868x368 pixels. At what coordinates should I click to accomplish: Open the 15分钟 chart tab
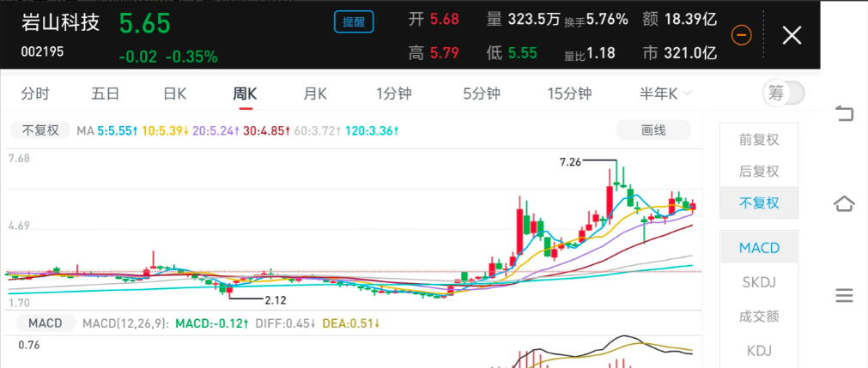[x=569, y=94]
